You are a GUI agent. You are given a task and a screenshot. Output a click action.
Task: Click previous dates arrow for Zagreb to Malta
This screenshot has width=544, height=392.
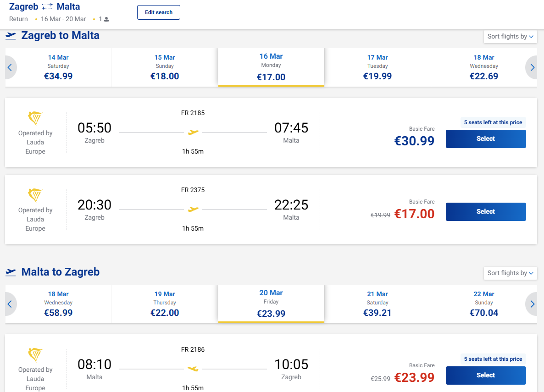pos(10,67)
